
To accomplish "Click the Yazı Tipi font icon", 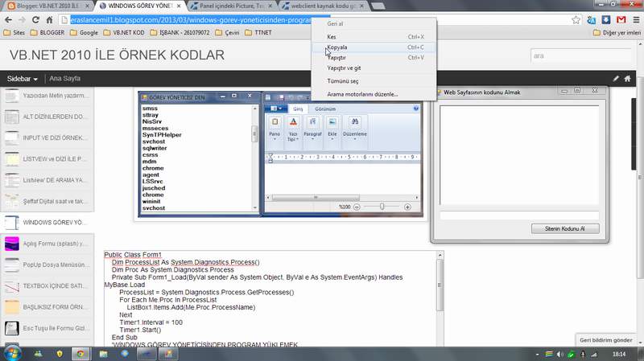I will click(x=293, y=122).
